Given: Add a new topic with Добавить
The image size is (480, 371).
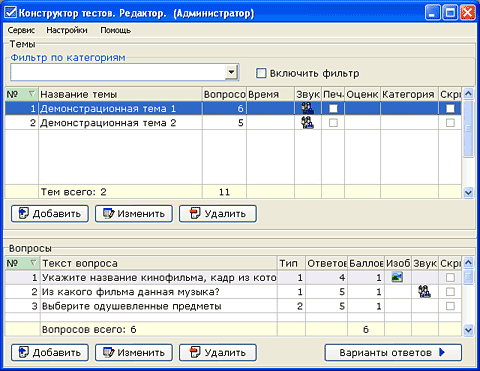Looking at the screenshot, I should pos(50,214).
